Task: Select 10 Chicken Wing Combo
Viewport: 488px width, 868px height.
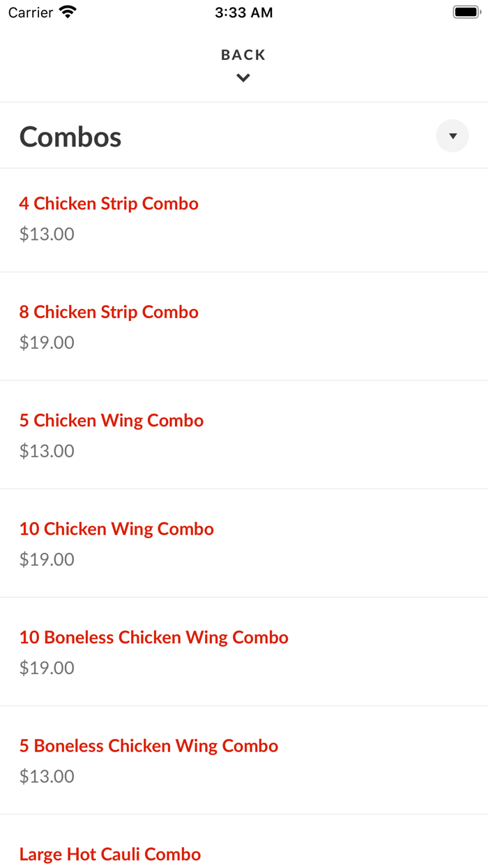Action: [x=116, y=529]
